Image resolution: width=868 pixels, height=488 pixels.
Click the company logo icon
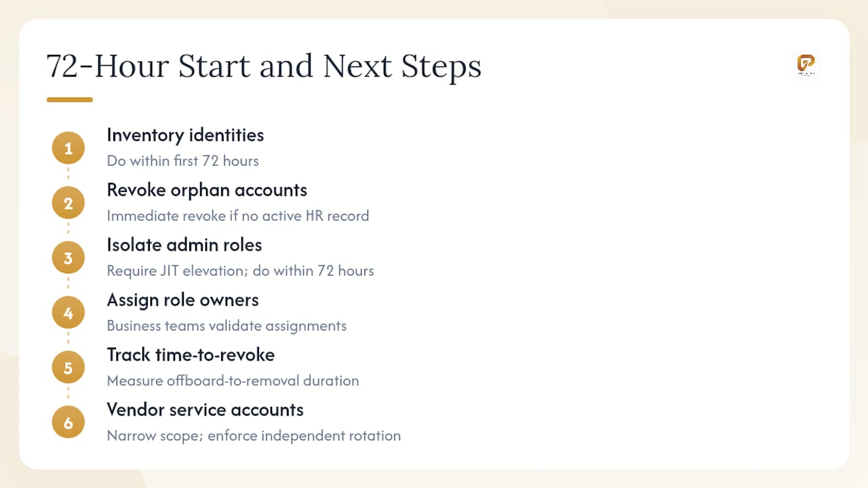[x=806, y=66]
